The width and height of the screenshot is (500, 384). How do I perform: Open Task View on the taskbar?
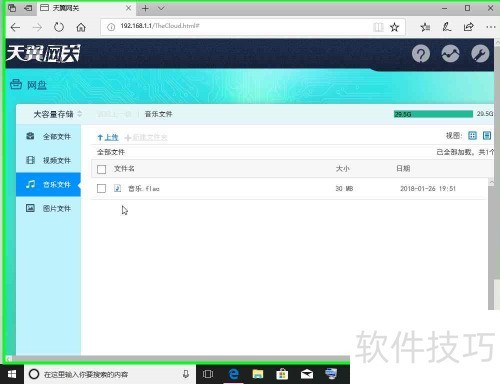[x=208, y=374]
